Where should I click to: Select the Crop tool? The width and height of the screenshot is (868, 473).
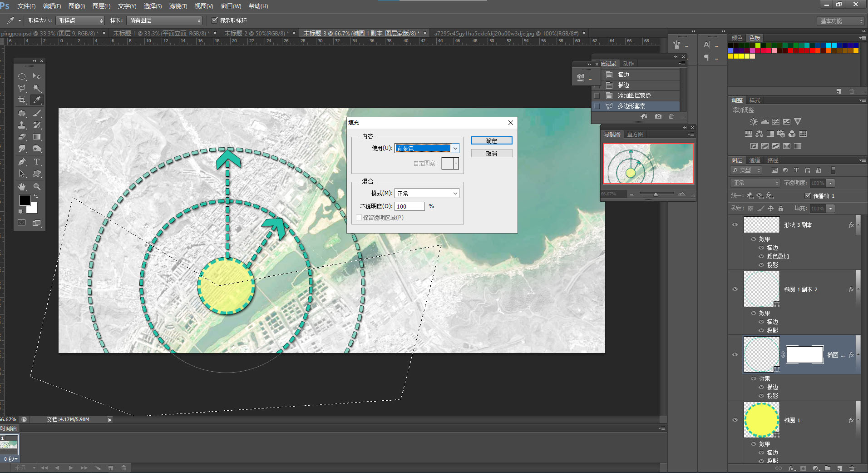click(22, 100)
